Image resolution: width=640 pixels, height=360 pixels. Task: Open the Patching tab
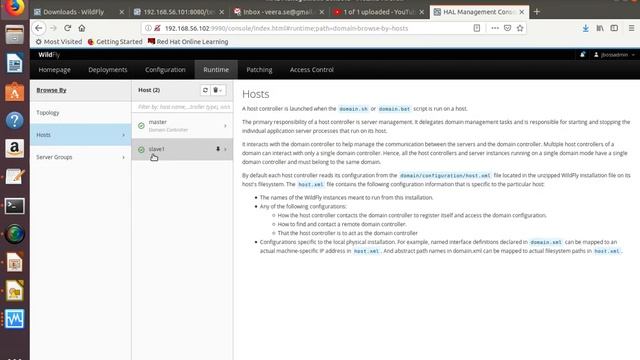click(259, 70)
